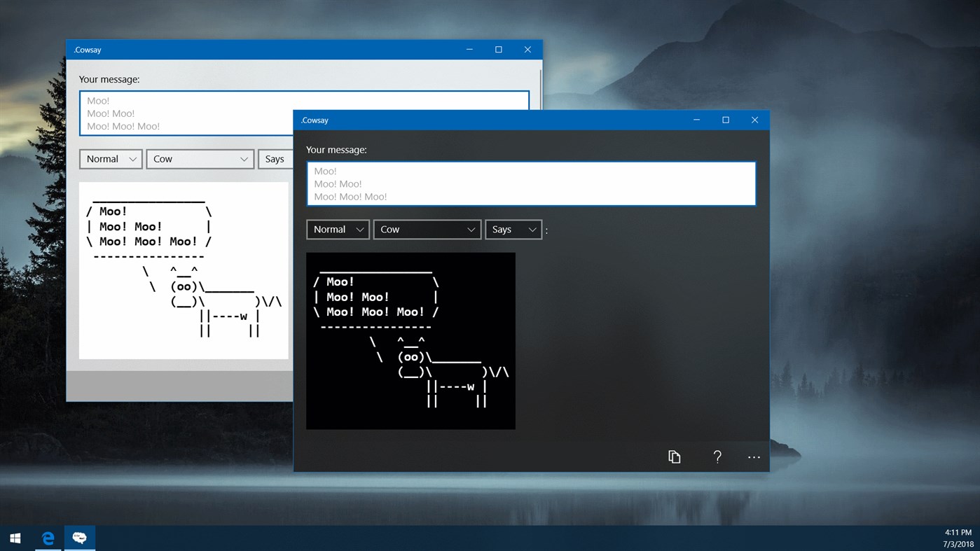Open the Cow dropdown in the background window

click(x=200, y=159)
